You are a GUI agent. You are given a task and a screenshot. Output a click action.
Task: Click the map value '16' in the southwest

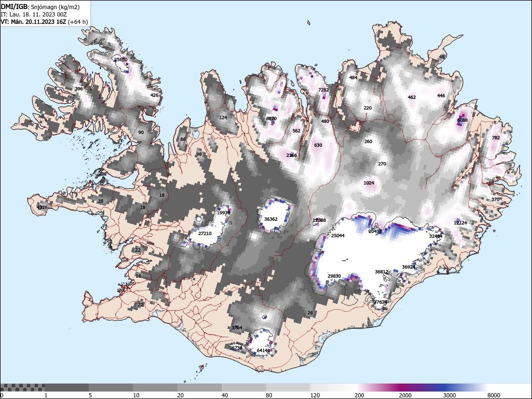(138, 276)
